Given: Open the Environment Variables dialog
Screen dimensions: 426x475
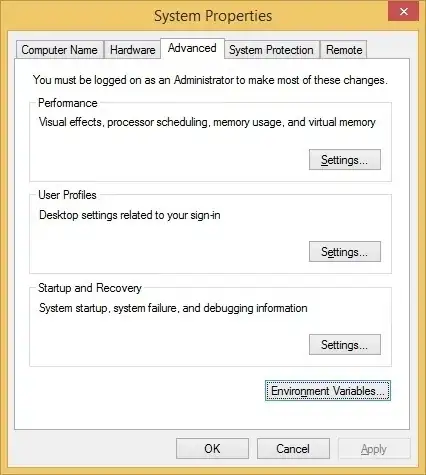Looking at the screenshot, I should click(328, 391).
